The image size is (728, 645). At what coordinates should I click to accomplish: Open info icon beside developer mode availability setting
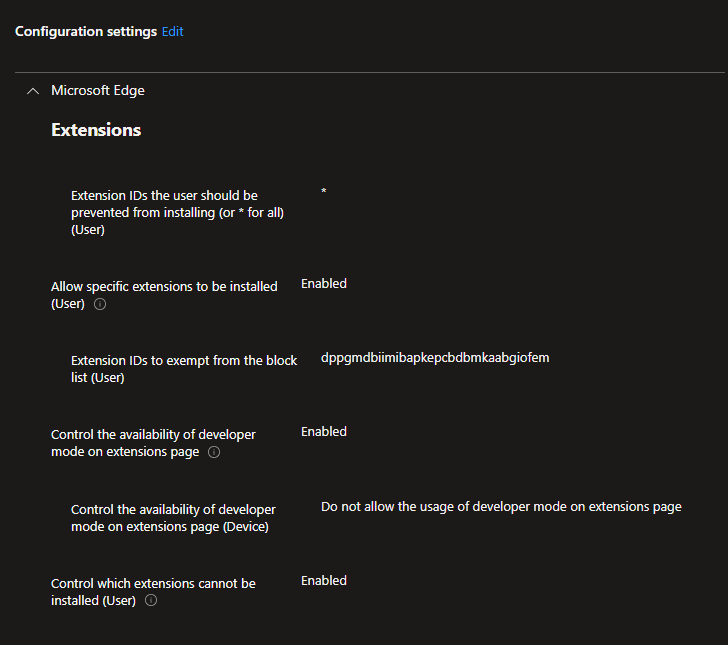(x=214, y=452)
